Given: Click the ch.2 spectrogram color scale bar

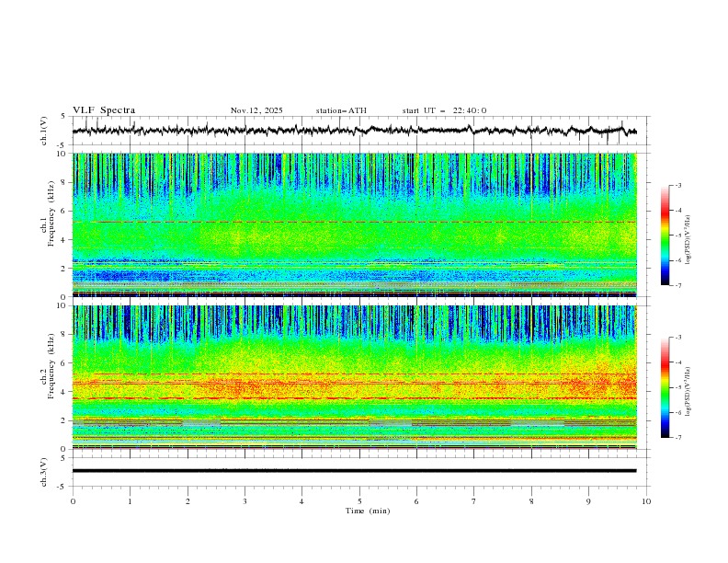Looking at the screenshot, I should pos(665,387).
